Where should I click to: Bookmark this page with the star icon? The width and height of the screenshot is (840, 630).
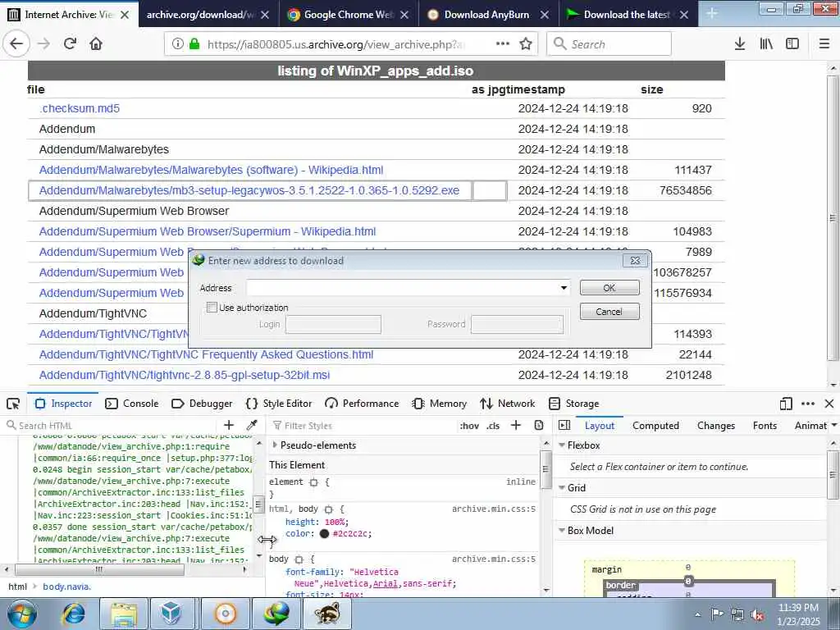point(526,44)
